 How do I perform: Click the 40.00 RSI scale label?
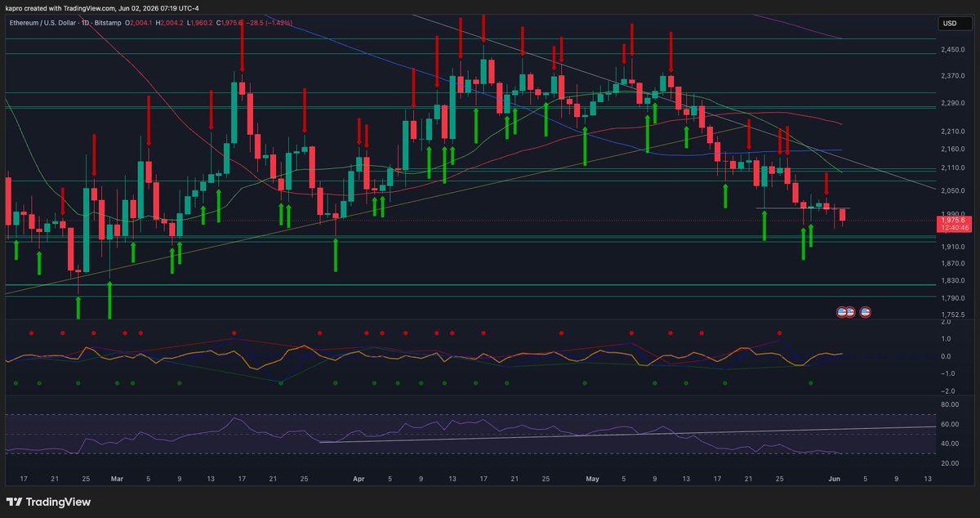point(950,444)
